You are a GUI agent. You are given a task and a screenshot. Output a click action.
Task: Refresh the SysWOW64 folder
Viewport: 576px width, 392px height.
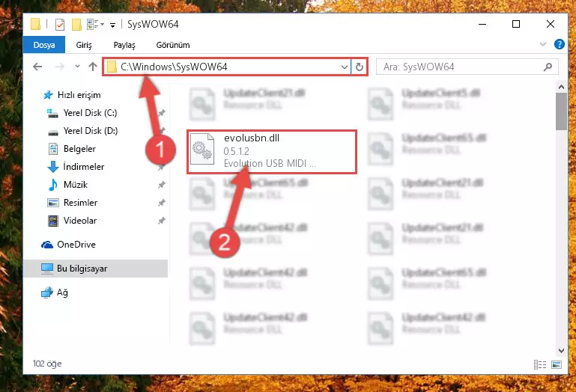tap(360, 67)
